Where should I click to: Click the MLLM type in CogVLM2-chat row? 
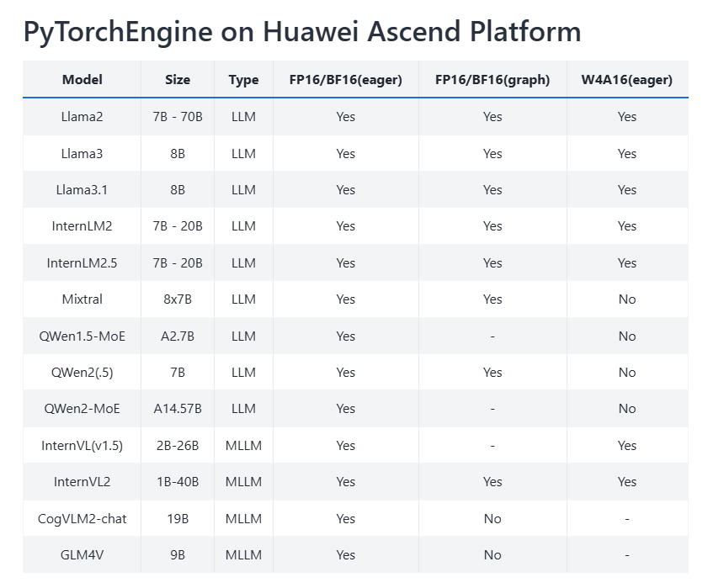coord(243,518)
